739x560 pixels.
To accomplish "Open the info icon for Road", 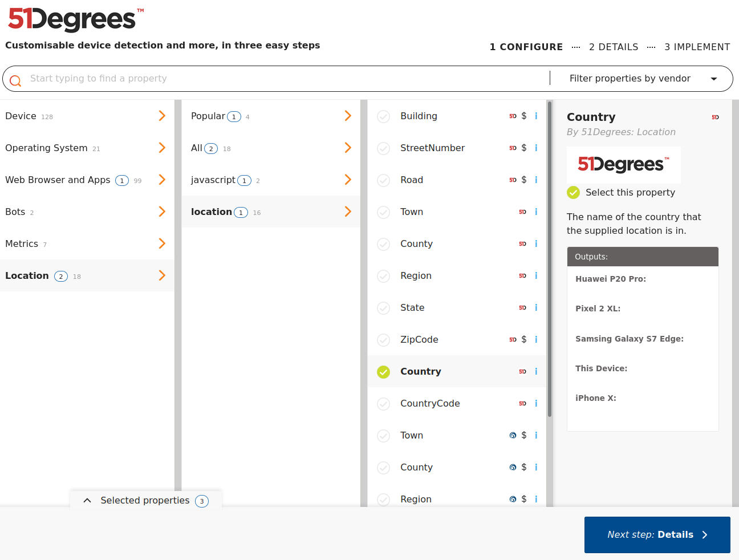I will (x=536, y=180).
